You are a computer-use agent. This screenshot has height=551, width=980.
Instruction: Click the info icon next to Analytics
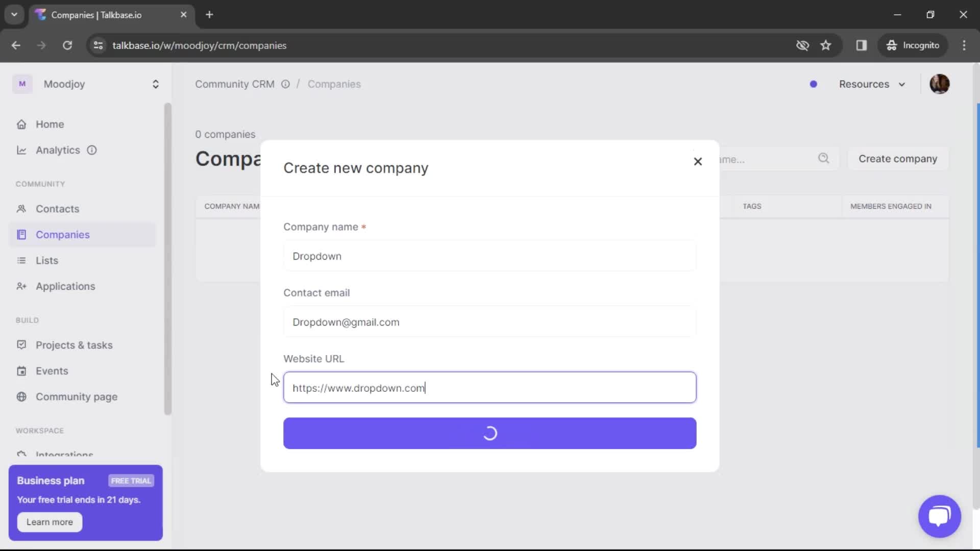[x=92, y=150]
